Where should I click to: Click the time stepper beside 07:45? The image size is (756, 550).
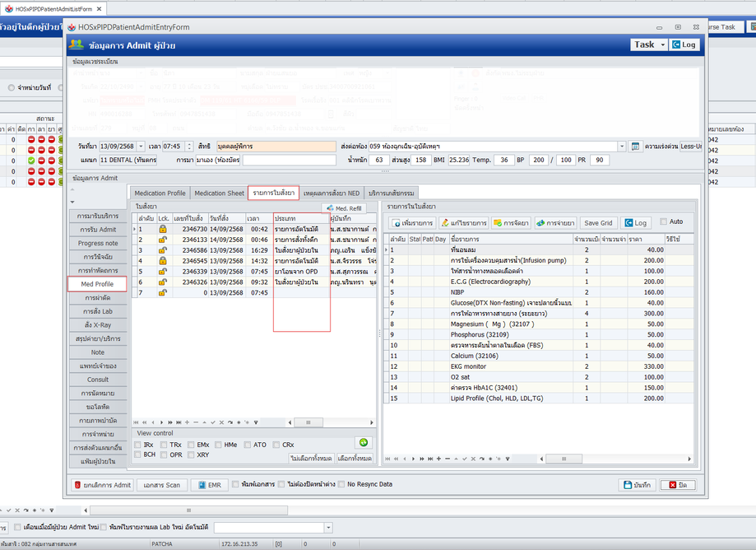(189, 147)
